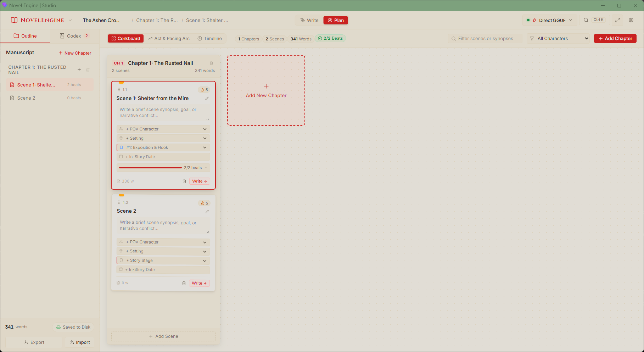The width and height of the screenshot is (644, 352).
Task: Expand the 2/2 beats chevron on Scene 1
Action: 206,168
